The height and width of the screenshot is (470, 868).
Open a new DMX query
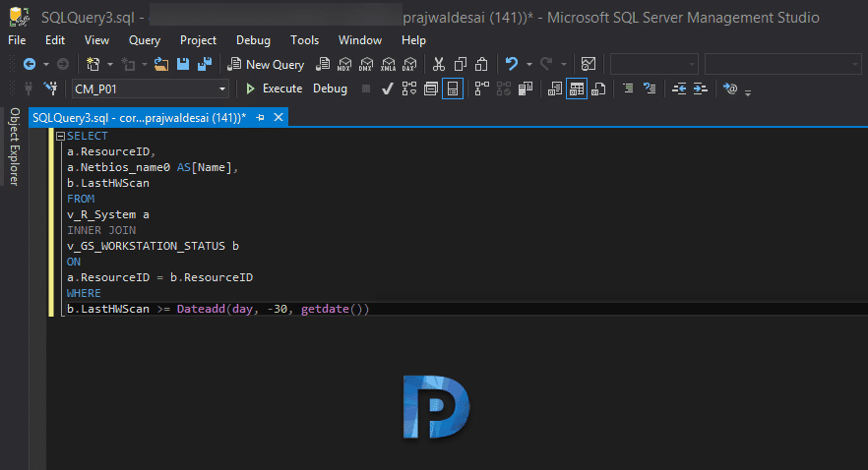[366, 65]
